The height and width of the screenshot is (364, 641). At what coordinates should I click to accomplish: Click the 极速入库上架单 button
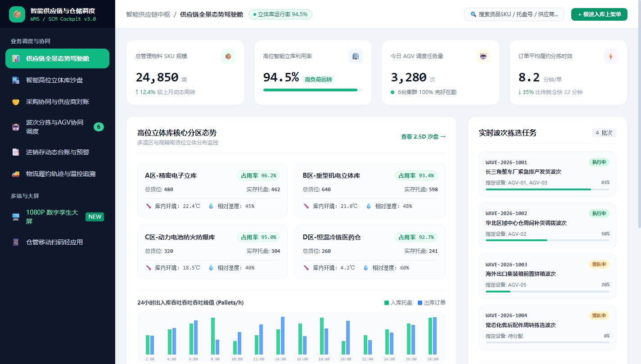pos(599,14)
